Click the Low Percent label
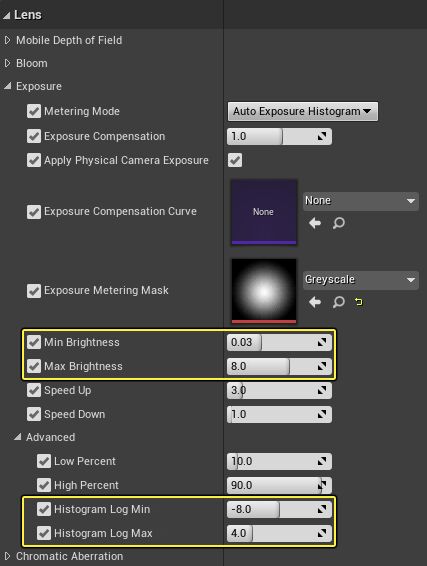The image size is (427, 566). (85, 461)
